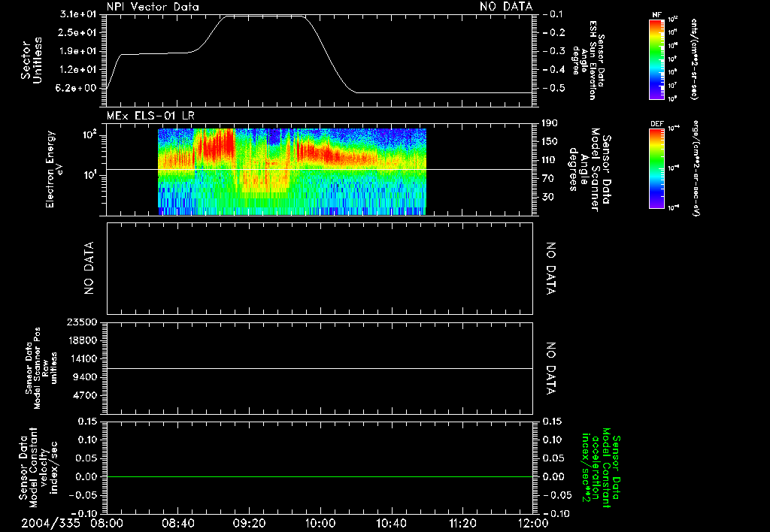Click the '70' scanner angle tick value

click(549, 178)
